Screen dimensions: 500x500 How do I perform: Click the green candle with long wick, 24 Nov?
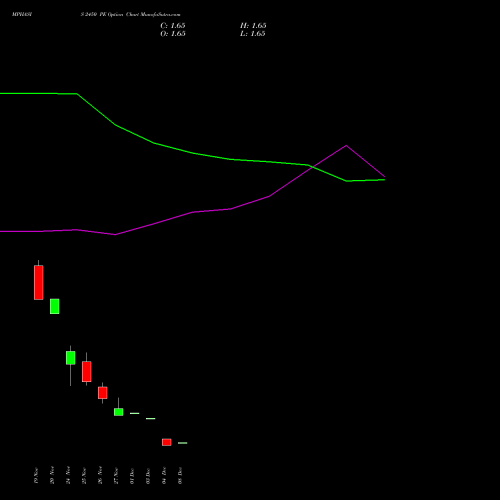71,358
